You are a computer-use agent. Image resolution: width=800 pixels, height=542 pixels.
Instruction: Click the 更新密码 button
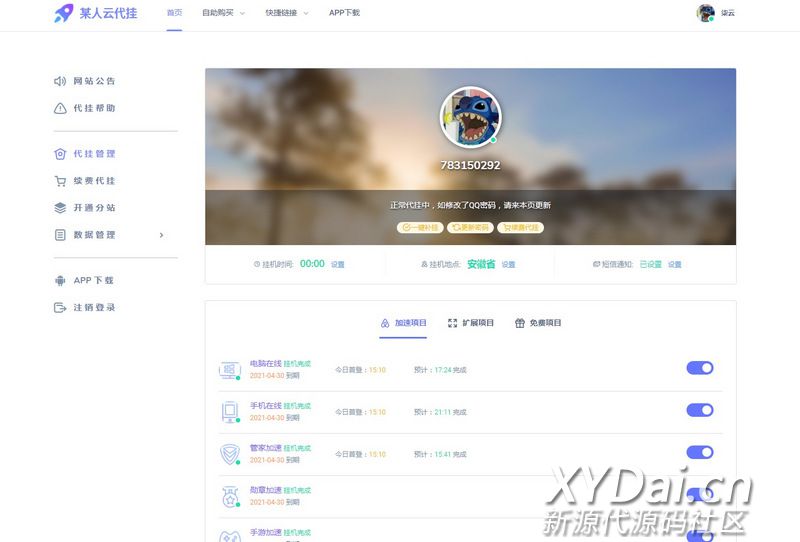click(470, 228)
